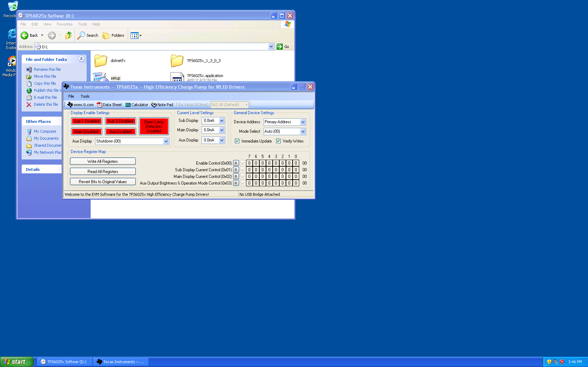Click Read button for Enable Control register

[x=236, y=163]
